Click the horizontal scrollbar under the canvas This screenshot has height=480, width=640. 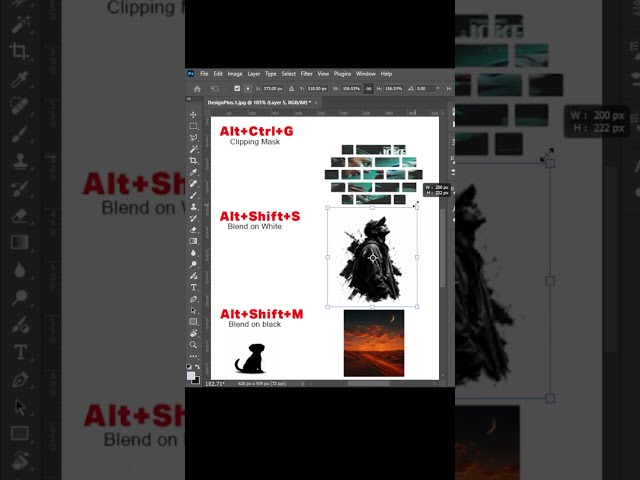(369, 384)
